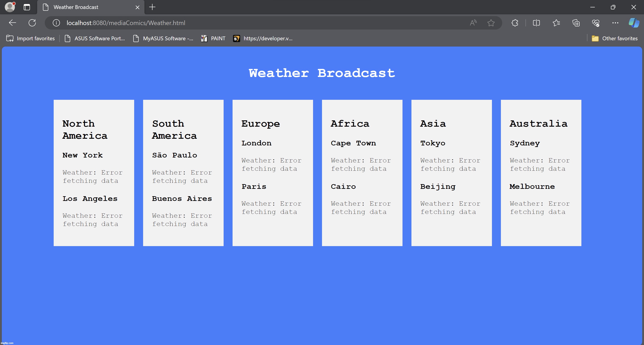Open the PAINT bookmark
The width and height of the screenshot is (644, 345).
click(213, 38)
